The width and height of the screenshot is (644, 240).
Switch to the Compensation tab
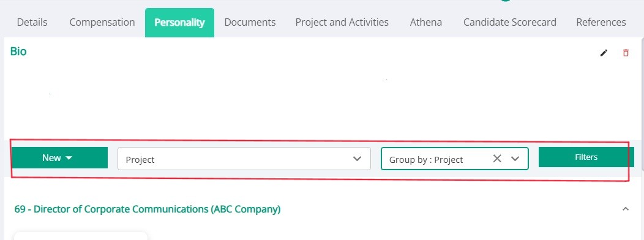102,22
